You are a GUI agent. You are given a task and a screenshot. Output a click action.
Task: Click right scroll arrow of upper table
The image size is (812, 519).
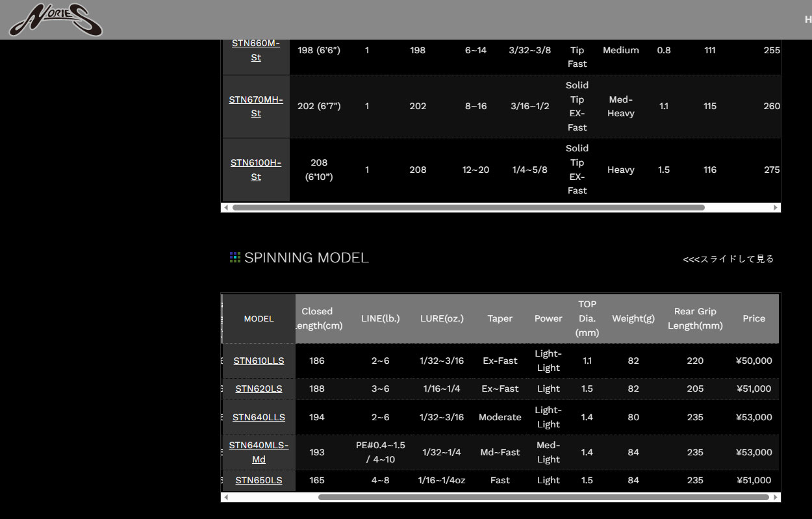click(x=776, y=208)
